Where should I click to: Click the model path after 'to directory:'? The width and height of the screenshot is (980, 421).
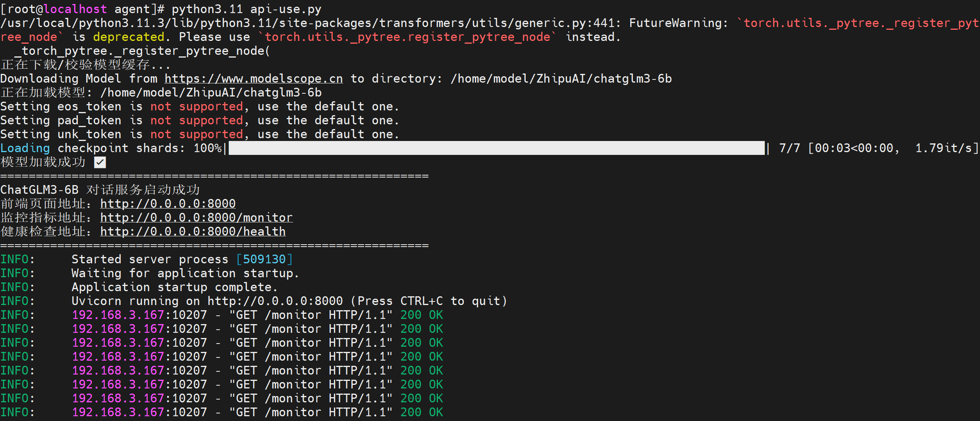click(x=561, y=79)
